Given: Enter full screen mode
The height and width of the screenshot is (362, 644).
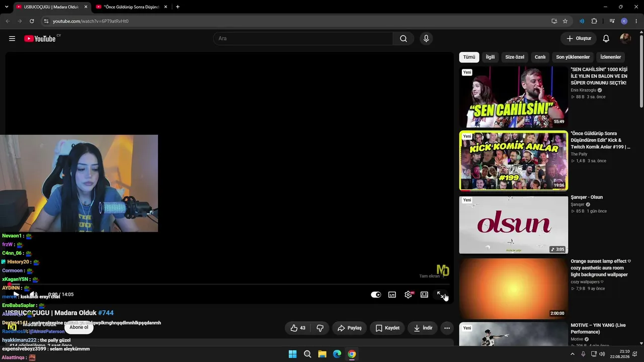Looking at the screenshot, I should [x=440, y=295].
